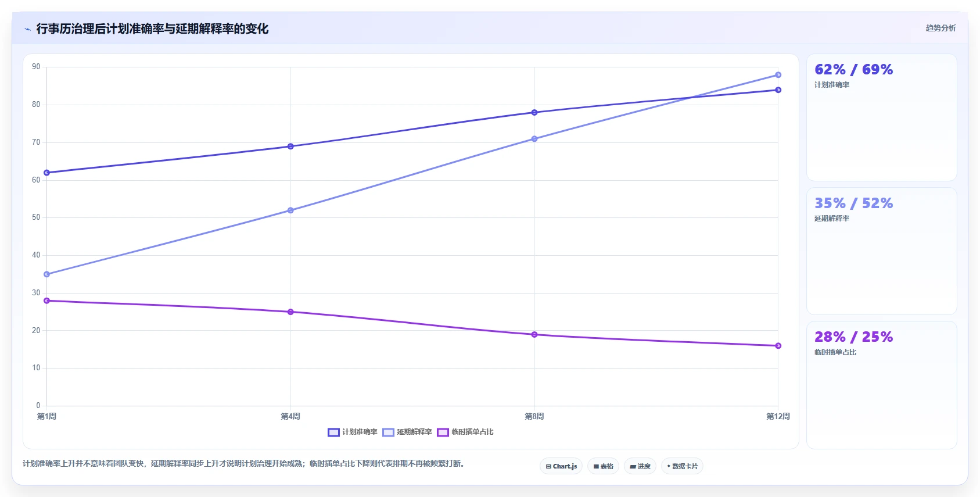Click the 第8周 x-axis label
Image resolution: width=980 pixels, height=497 pixels.
(x=534, y=416)
